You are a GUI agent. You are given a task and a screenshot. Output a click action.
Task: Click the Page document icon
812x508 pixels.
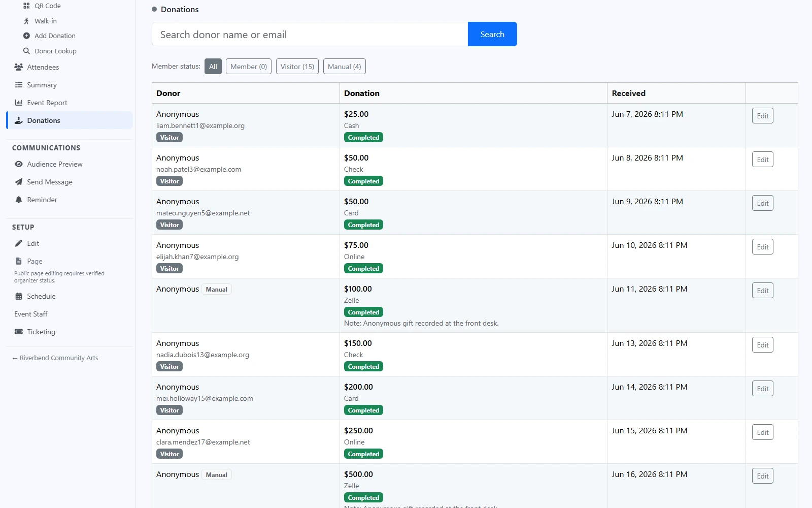19,261
